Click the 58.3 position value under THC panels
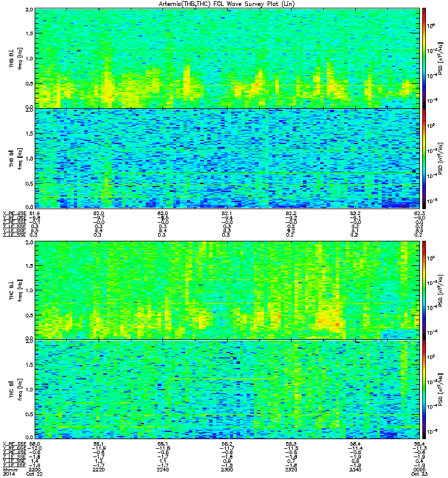 point(291,444)
